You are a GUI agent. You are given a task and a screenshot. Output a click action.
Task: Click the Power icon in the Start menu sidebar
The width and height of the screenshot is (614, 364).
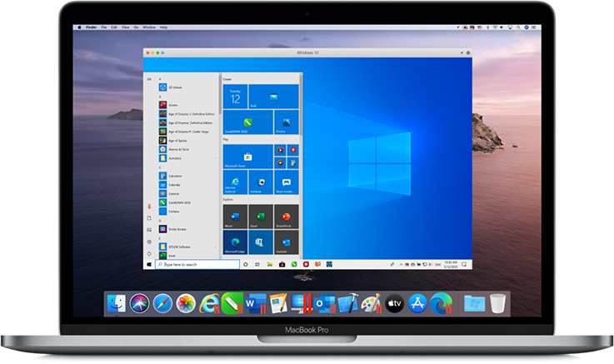(x=149, y=253)
